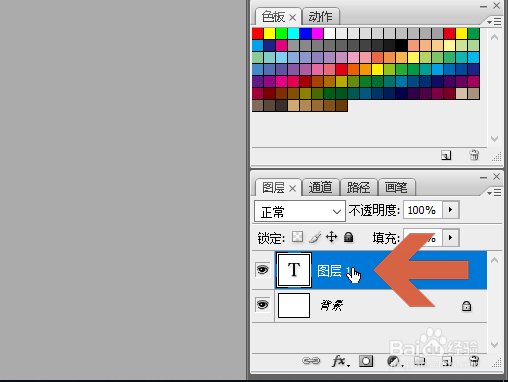Switch to the 动作 tab
Viewport: 508px width, 382px height.
pos(320,17)
